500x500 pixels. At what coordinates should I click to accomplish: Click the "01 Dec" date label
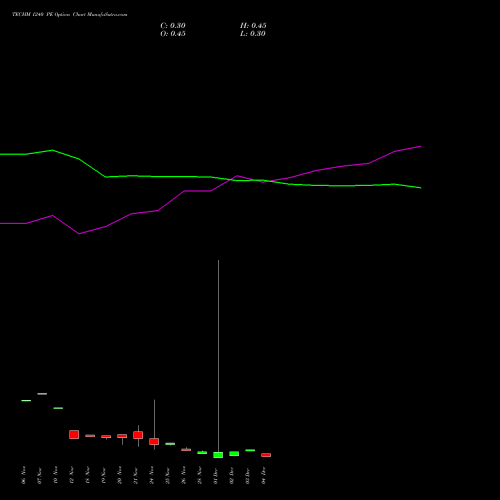pyautogui.click(x=215, y=475)
